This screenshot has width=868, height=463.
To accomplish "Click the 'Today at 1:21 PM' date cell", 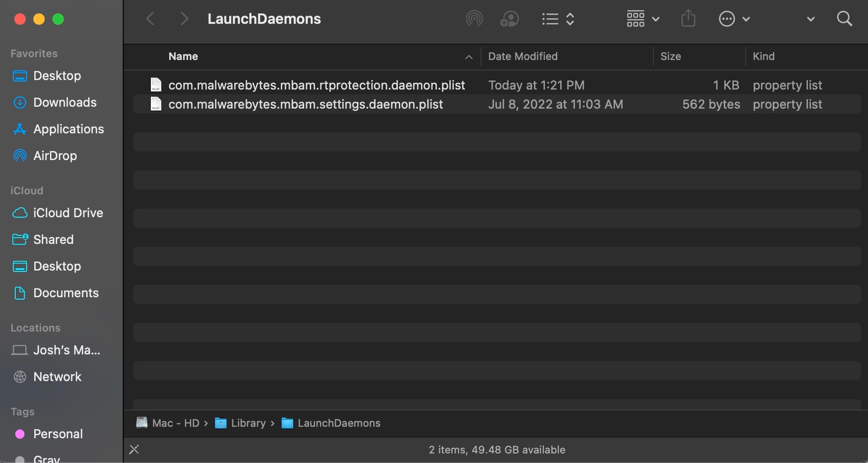I will tap(536, 85).
